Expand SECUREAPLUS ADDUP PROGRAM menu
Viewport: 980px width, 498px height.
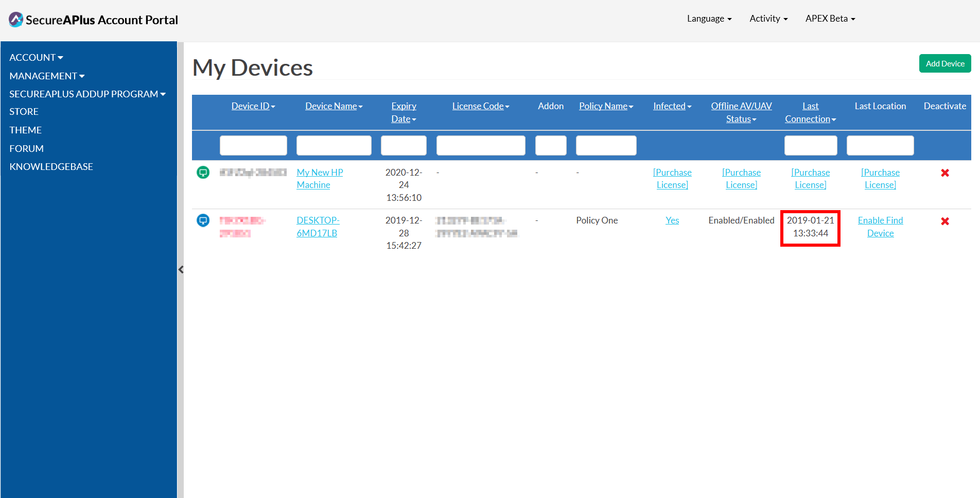click(87, 94)
